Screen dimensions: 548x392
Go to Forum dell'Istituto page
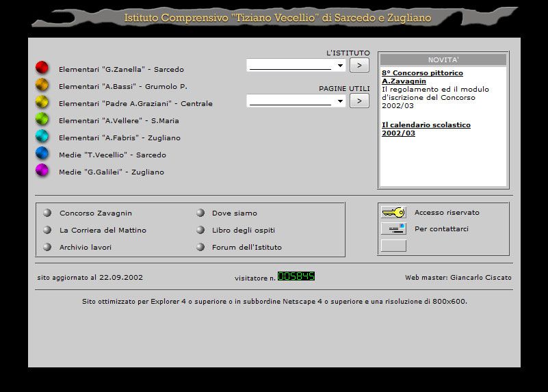[x=247, y=248]
